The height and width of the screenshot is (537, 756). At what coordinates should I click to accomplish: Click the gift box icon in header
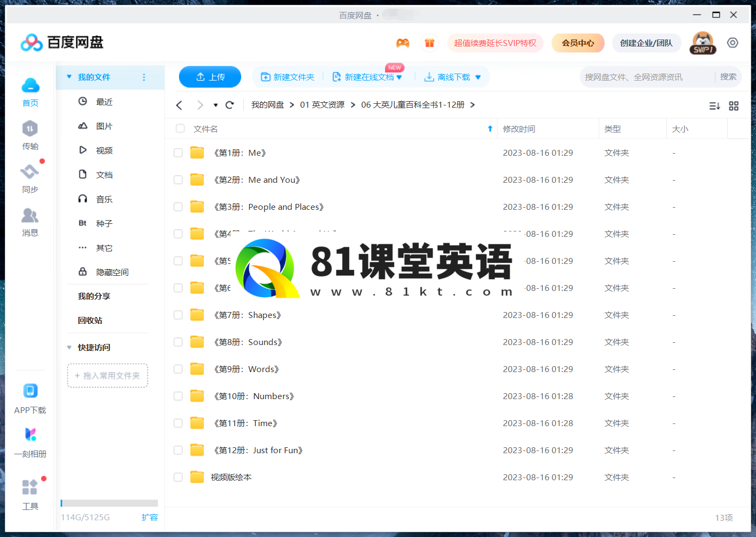(429, 43)
